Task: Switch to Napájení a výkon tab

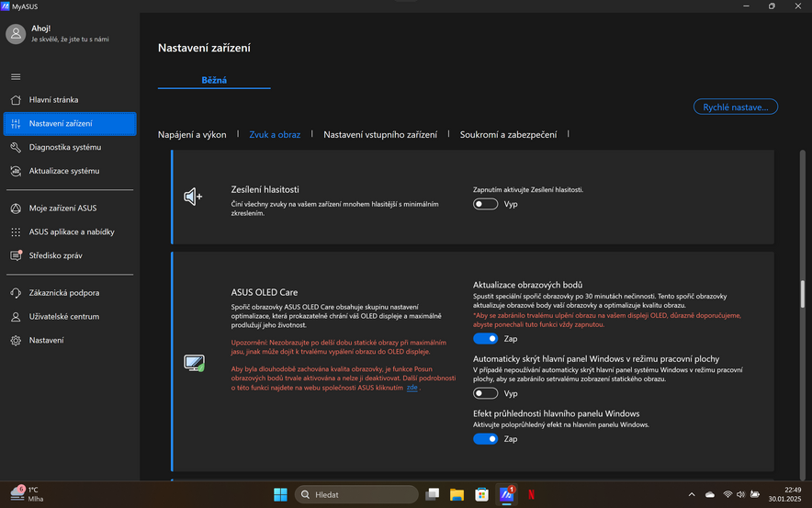Action: 192,135
